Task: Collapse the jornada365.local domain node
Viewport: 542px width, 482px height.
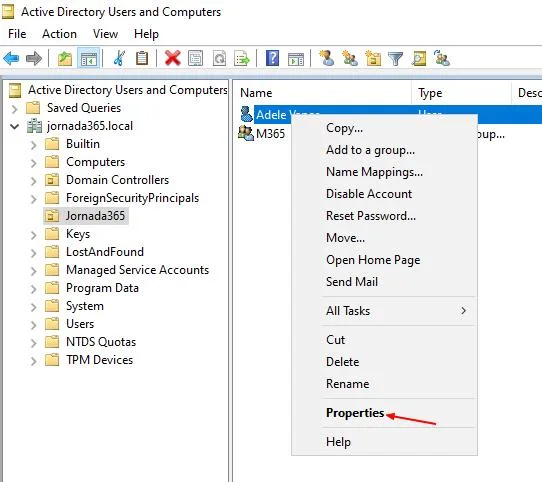Action: tap(15, 126)
